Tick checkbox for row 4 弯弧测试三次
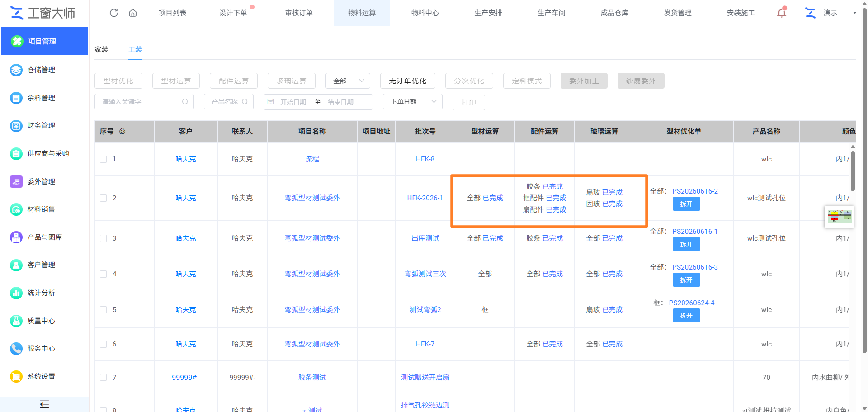This screenshot has width=868, height=412. point(104,274)
